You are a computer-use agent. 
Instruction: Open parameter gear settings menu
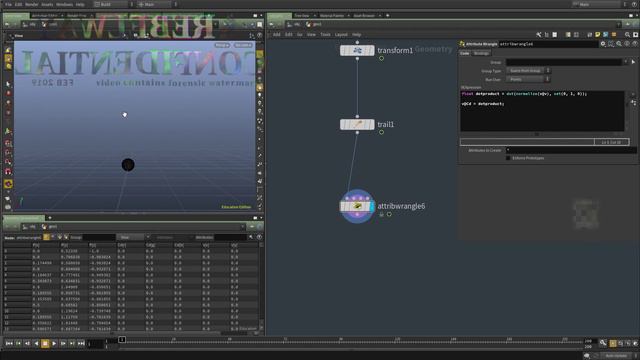click(603, 44)
